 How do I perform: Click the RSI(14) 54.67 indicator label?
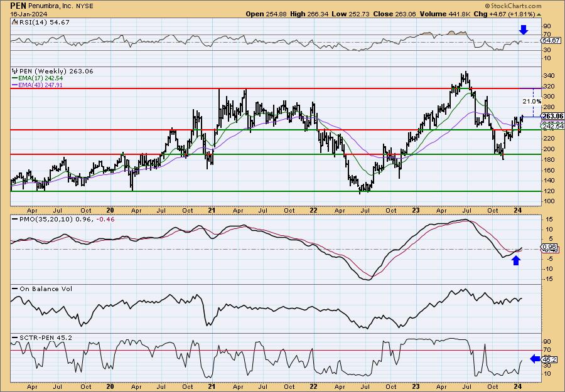(x=44, y=23)
